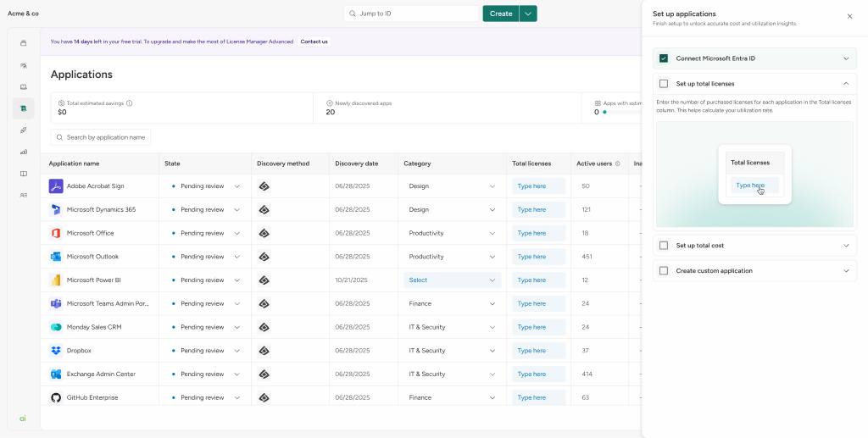
Task: Check the Create custom application checkbox
Action: coord(664,271)
